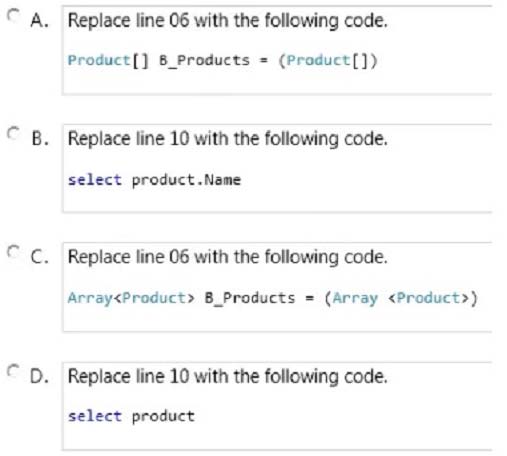Click the (Array <Product>) cast expression
The image size is (507, 456).
[x=401, y=298]
